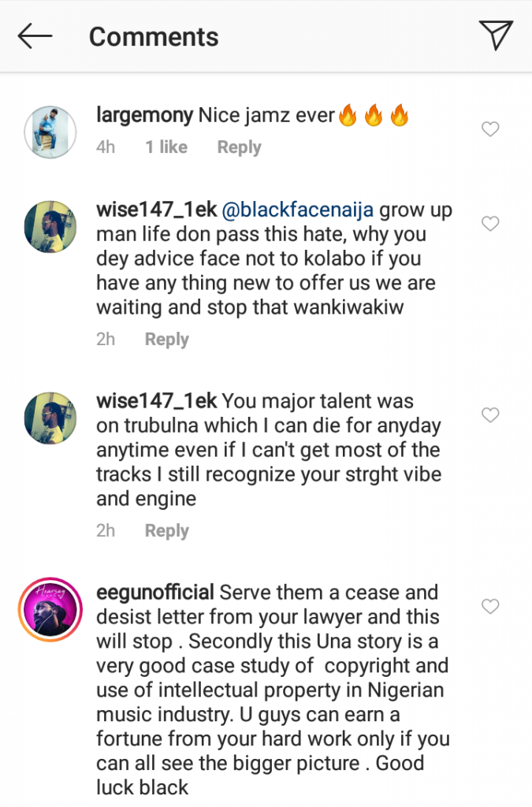Open the largemony username
The height and width of the screenshot is (807, 532).
(144, 116)
